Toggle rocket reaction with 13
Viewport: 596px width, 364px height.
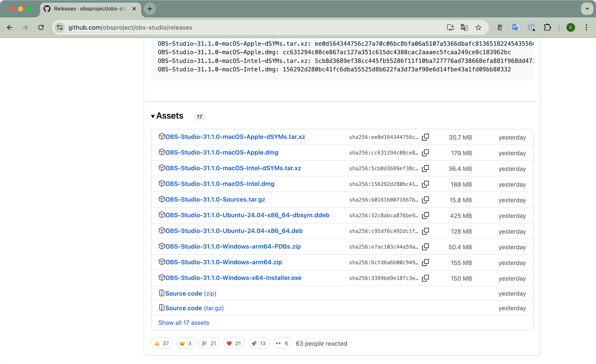tap(259, 343)
